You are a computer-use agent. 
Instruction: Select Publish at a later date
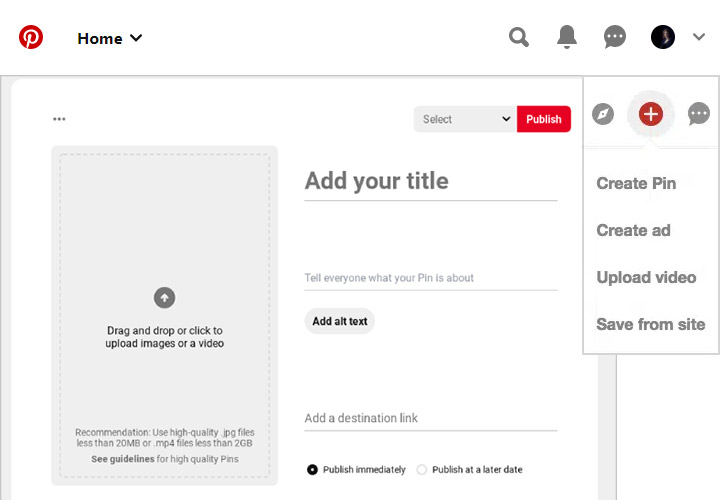(x=422, y=469)
